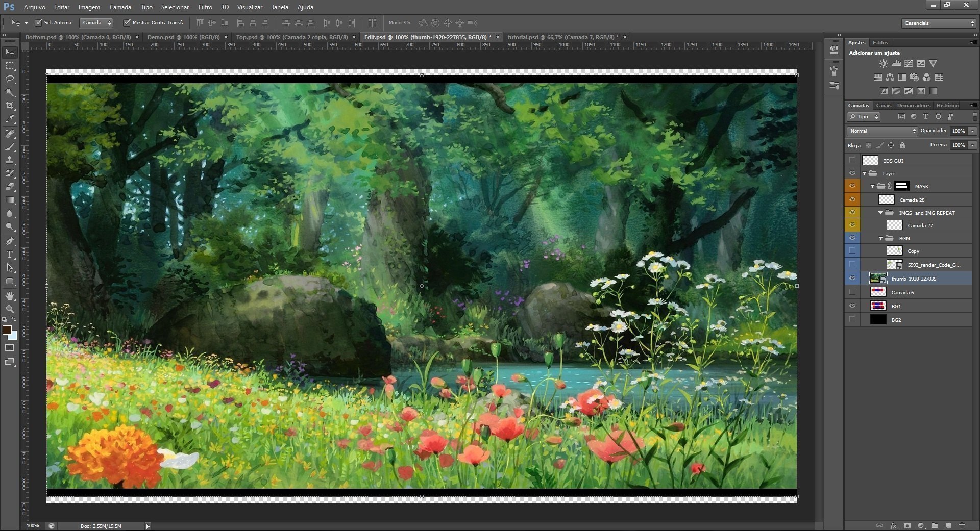Select the Clone Stamp tool
This screenshot has width=980, height=531.
click(10, 160)
